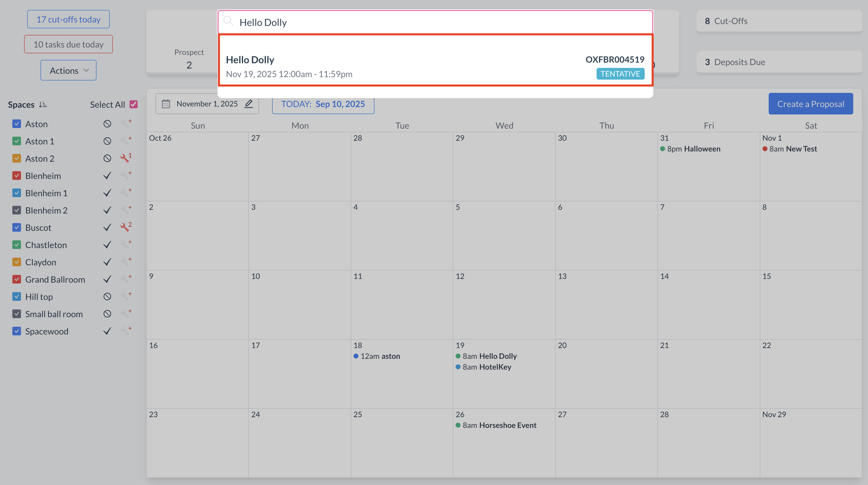Click the add maintenance wrench for Spacewood
Image resolution: width=868 pixels, height=485 pixels.
(126, 331)
